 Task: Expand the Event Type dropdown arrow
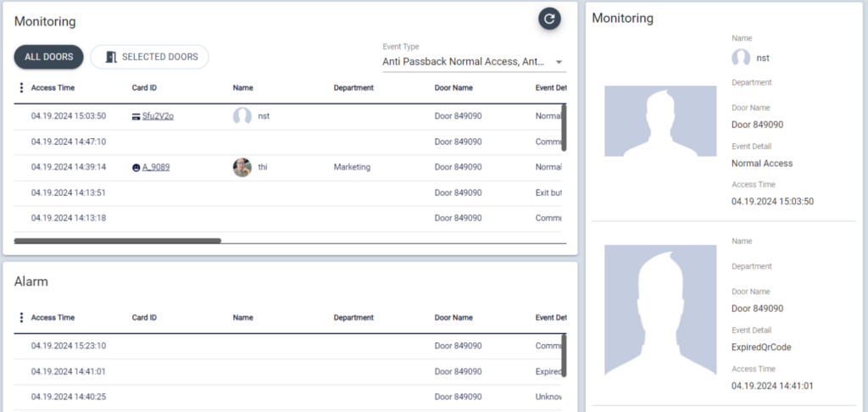559,62
